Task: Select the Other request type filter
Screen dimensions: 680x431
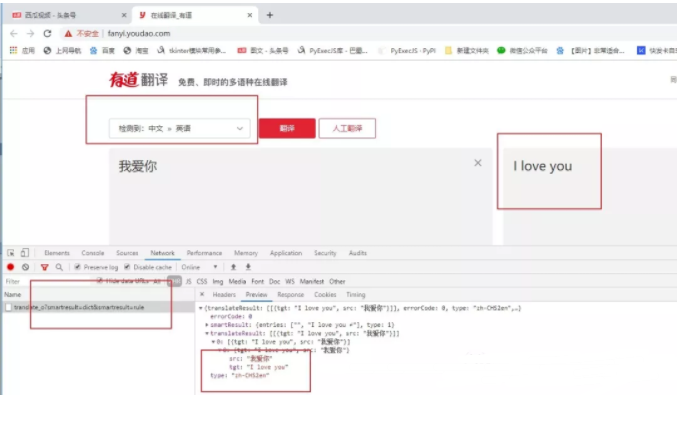Action: (337, 281)
